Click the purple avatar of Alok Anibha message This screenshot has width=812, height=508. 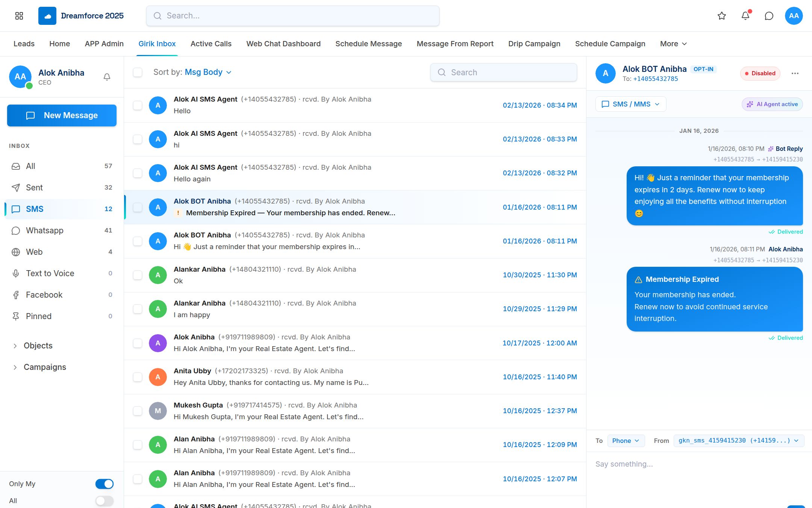pos(158,343)
